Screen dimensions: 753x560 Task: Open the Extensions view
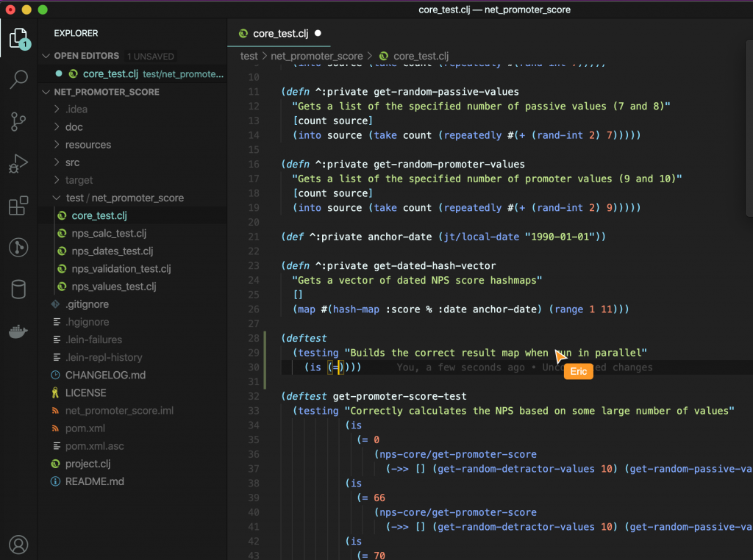[x=18, y=206]
